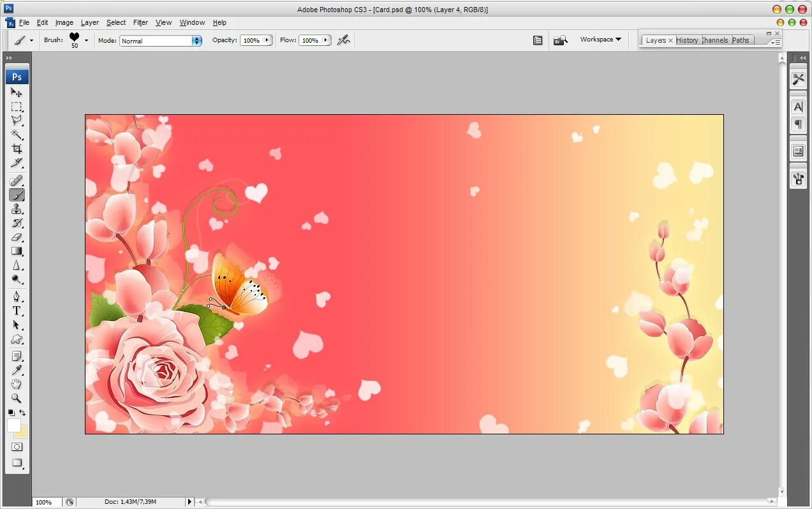Select the Move tool
The height and width of the screenshot is (509, 812).
pyautogui.click(x=17, y=92)
